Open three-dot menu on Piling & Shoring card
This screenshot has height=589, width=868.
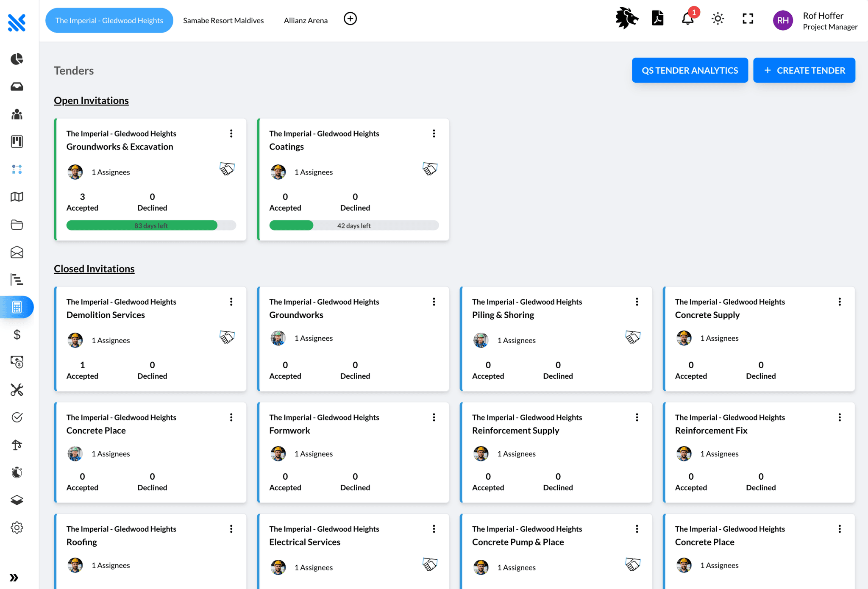[x=637, y=302]
